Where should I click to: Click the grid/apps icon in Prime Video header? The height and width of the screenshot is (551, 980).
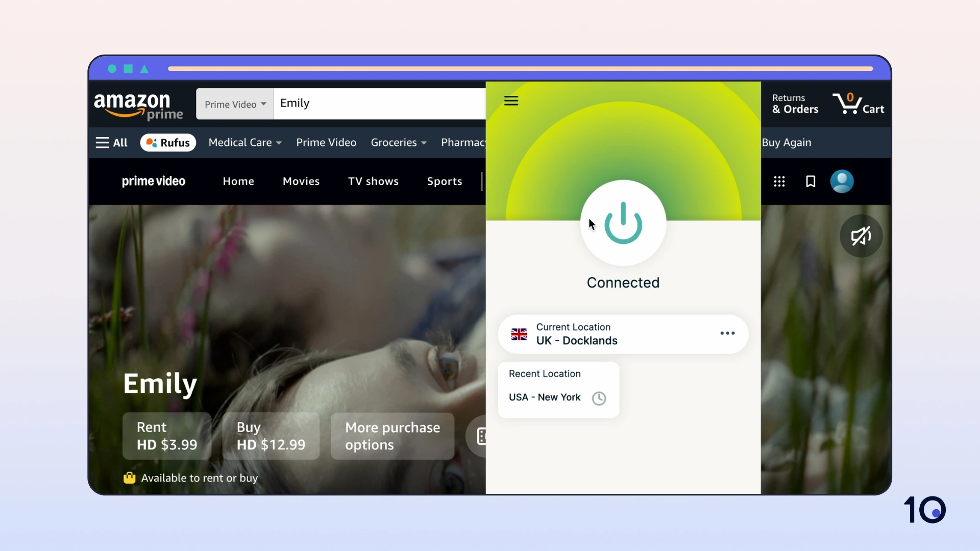click(779, 181)
